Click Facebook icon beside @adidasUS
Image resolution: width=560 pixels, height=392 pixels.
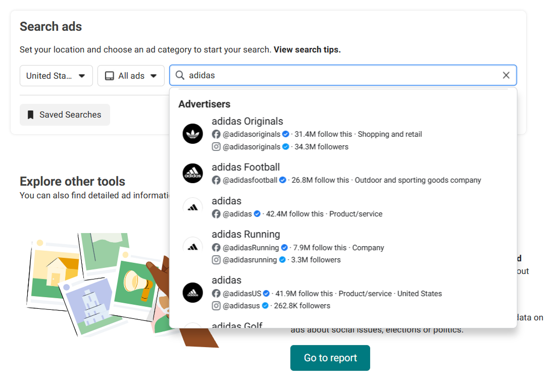pyautogui.click(x=216, y=294)
